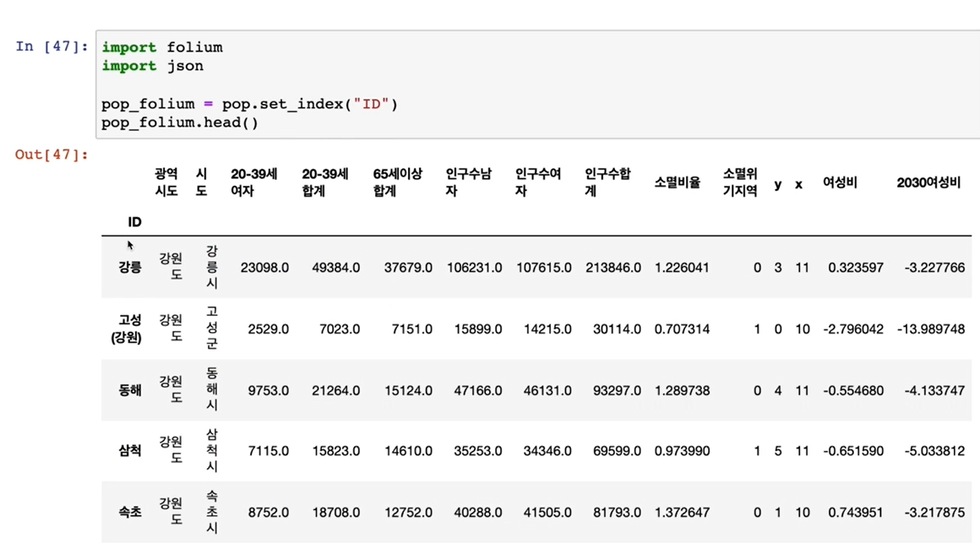Viewport: 980px width, 560px height.
Task: Click the value 0.323597
Action: click(x=856, y=268)
